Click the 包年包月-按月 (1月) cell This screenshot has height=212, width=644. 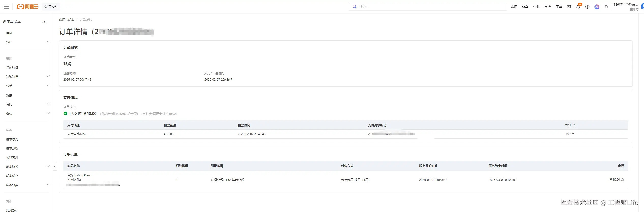(355, 180)
